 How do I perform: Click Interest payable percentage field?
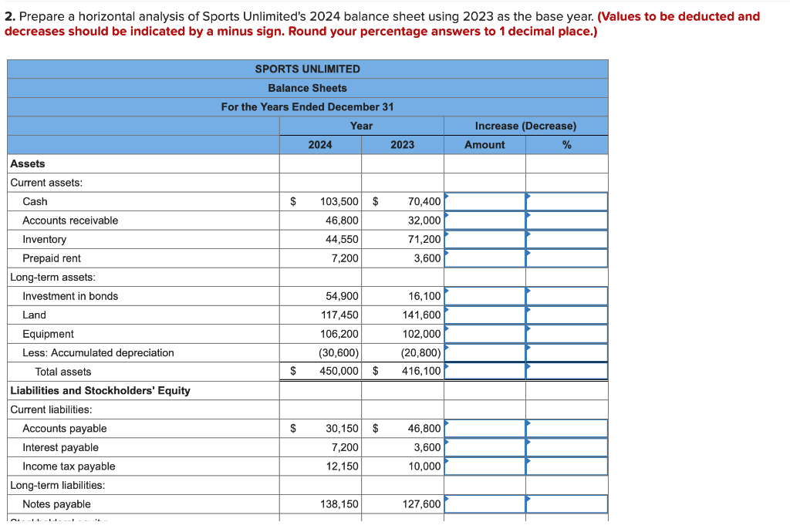[x=567, y=447]
